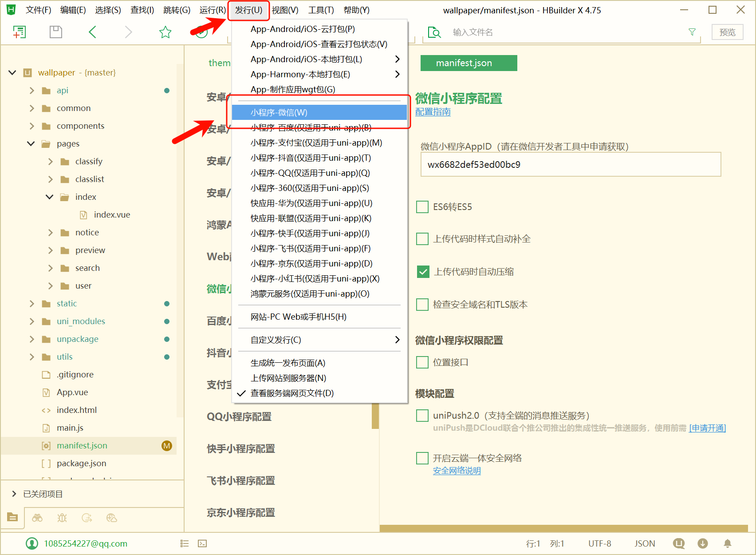Open the binoculars search panel icon
The height and width of the screenshot is (555, 756).
pos(37,518)
